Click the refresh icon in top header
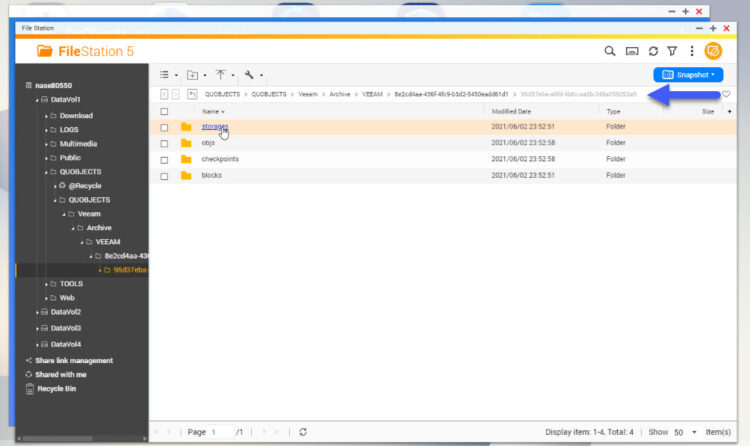 coord(653,51)
